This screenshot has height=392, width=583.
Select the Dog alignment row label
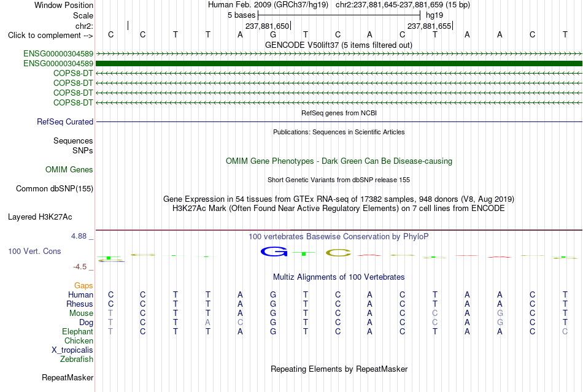[86, 323]
